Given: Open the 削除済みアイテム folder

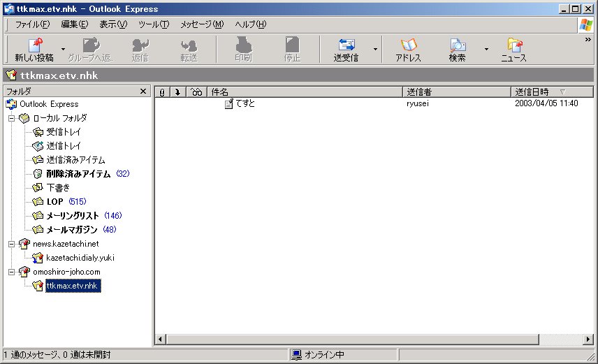Looking at the screenshot, I should pos(78,174).
